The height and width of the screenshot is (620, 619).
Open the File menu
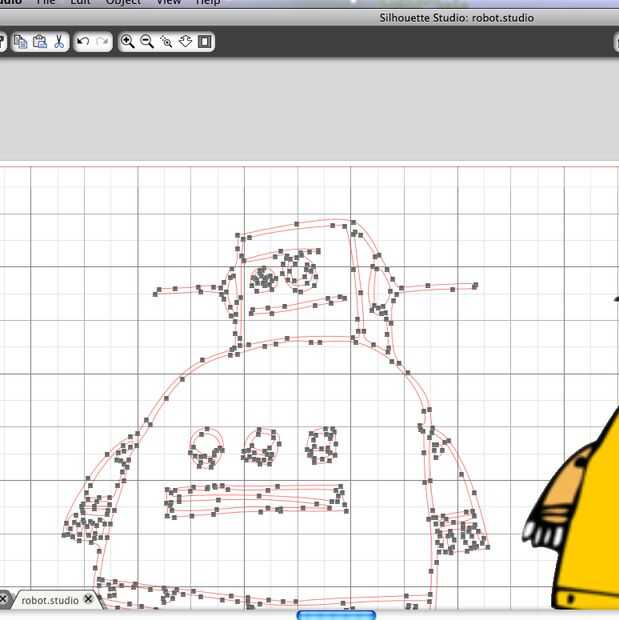click(45, 2)
